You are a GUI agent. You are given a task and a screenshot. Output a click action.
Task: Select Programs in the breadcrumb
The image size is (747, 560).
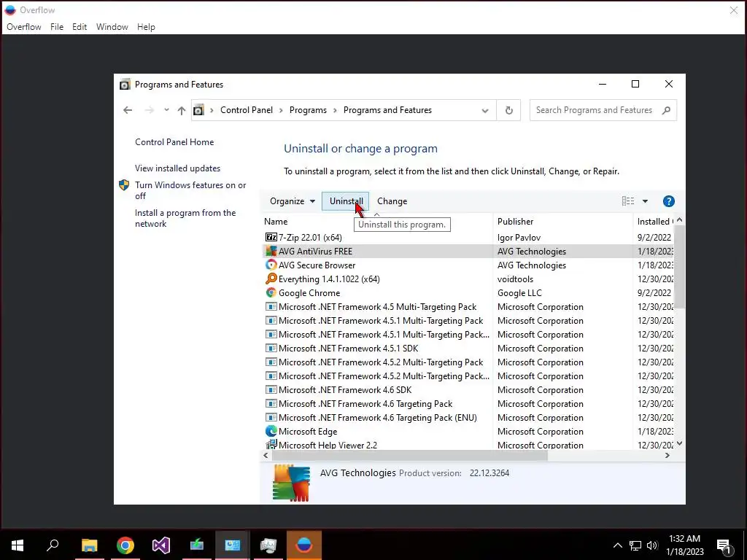(308, 110)
